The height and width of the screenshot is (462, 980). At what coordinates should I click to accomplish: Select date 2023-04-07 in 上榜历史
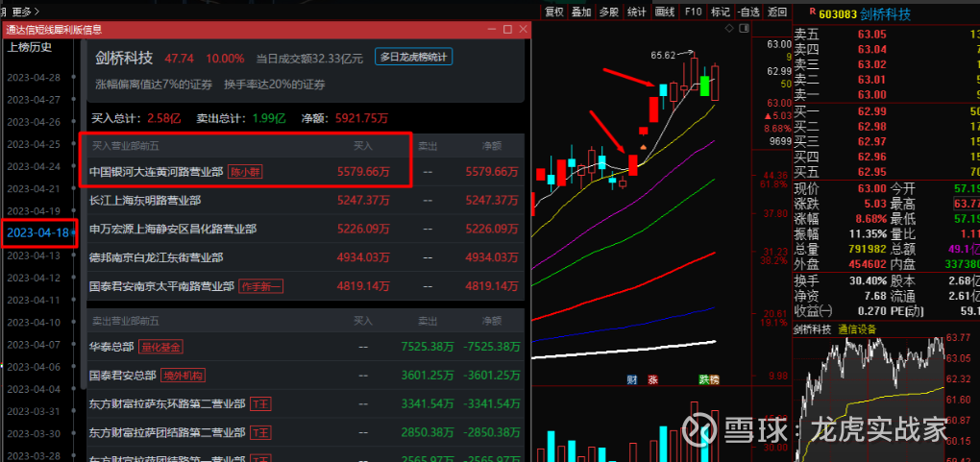pos(34,345)
